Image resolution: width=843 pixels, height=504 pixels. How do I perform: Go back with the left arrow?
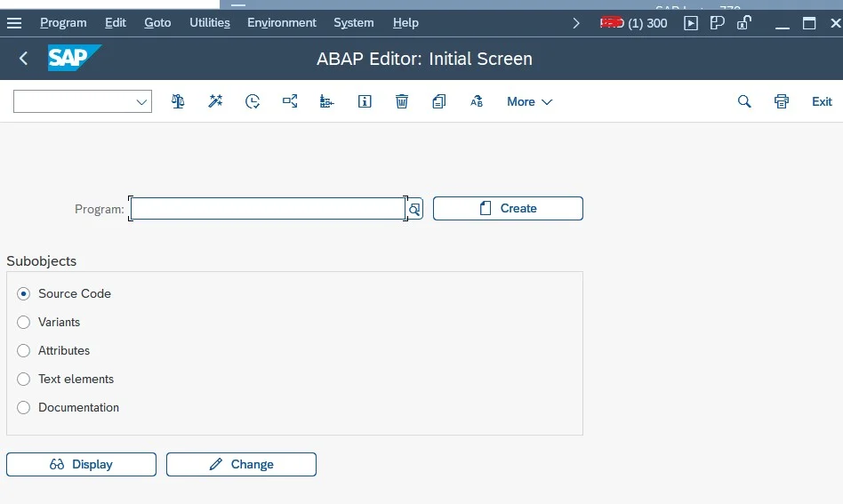23,58
